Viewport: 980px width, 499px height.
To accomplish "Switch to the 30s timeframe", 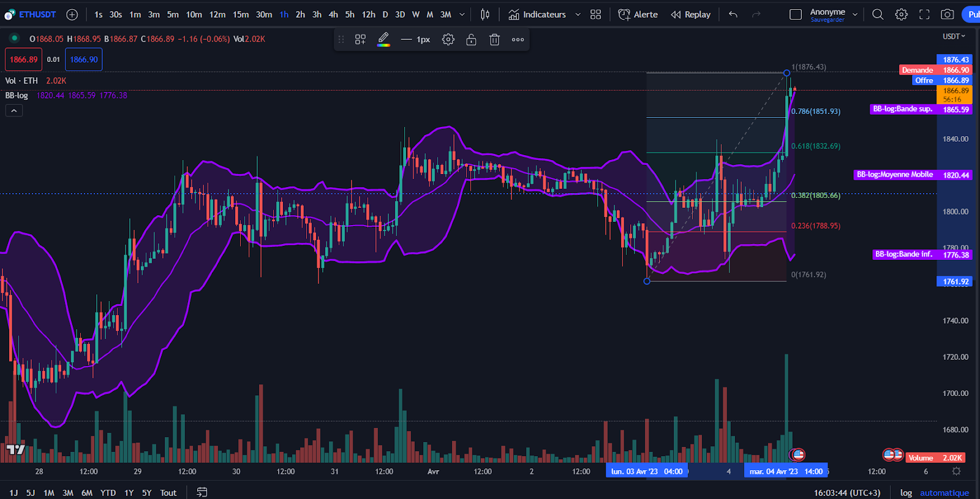I will coord(116,14).
